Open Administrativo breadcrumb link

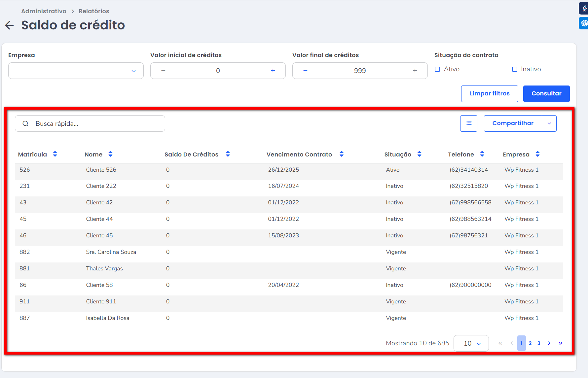44,11
